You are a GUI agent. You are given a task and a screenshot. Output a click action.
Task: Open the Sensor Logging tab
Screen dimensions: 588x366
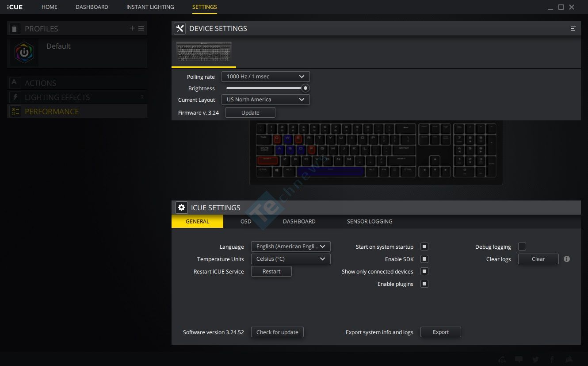370,221
